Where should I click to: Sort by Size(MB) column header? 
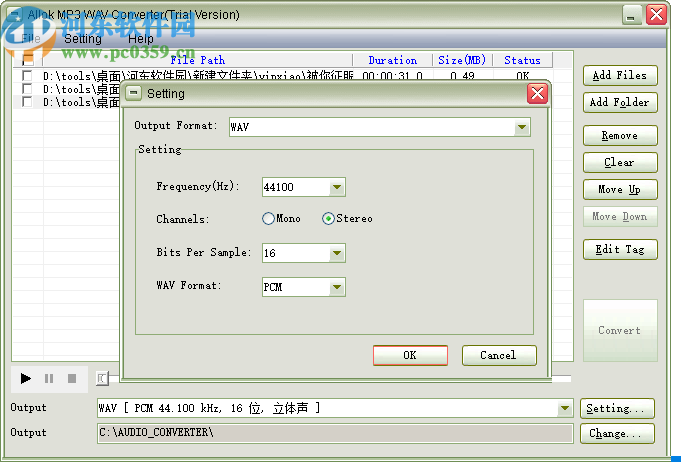point(462,60)
